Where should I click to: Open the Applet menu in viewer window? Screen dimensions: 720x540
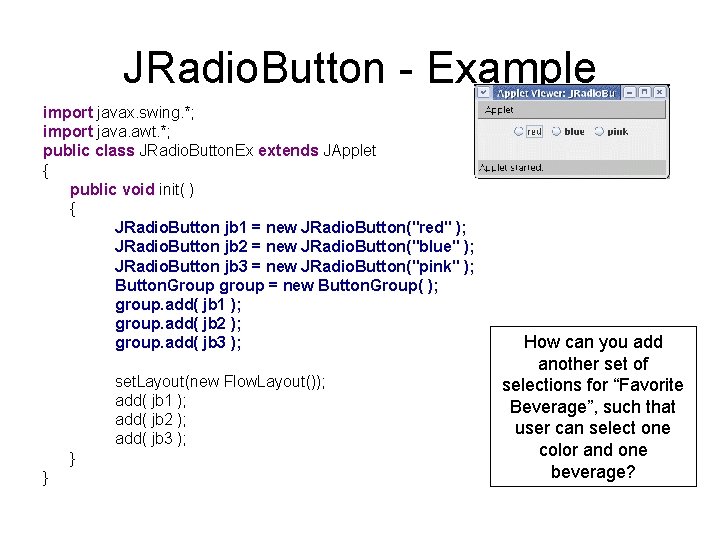tap(499, 110)
